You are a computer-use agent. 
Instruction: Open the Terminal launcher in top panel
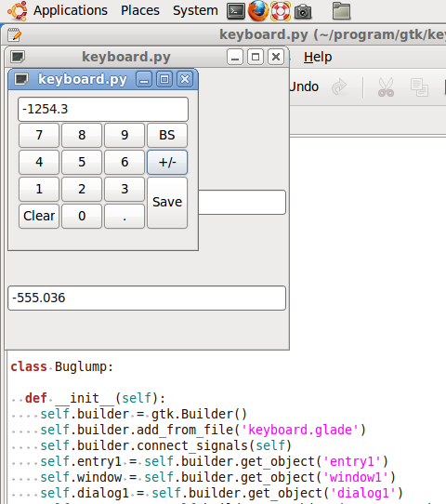[x=236, y=11]
